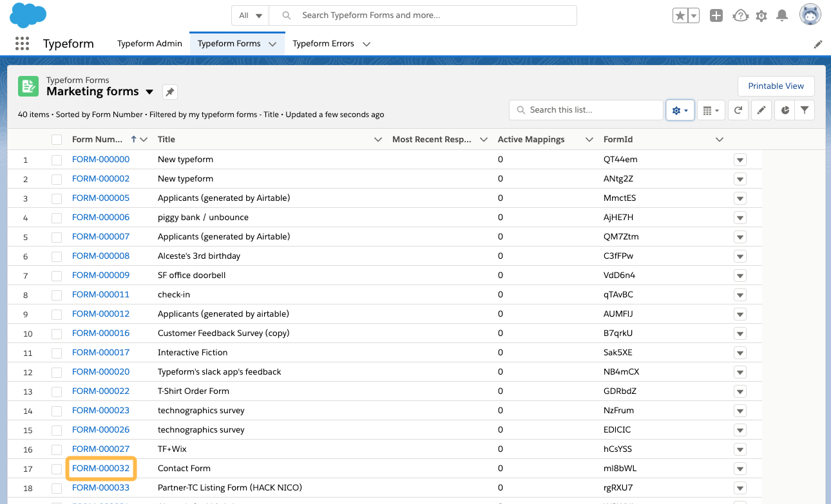Open the Typeform Forms tab chevron
Viewport: 831px width, 504px height.
click(x=272, y=44)
